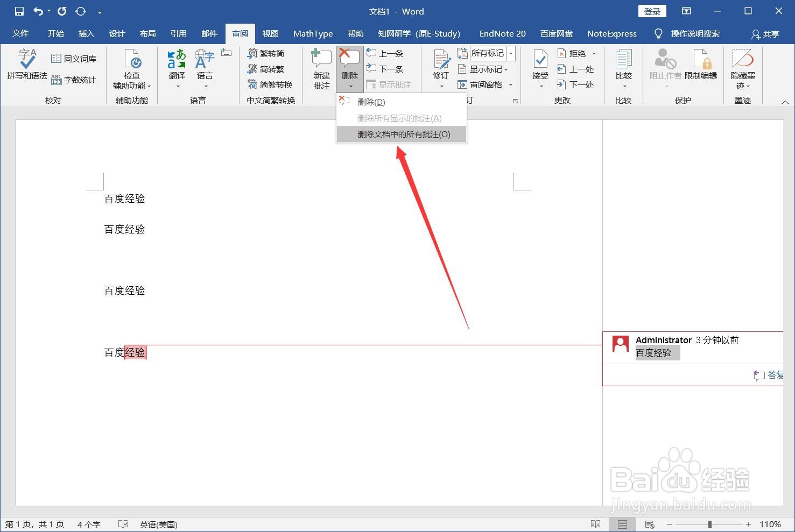This screenshot has height=532, width=795.
Task: Switch to the Home (开始) tab
Action: pos(55,33)
